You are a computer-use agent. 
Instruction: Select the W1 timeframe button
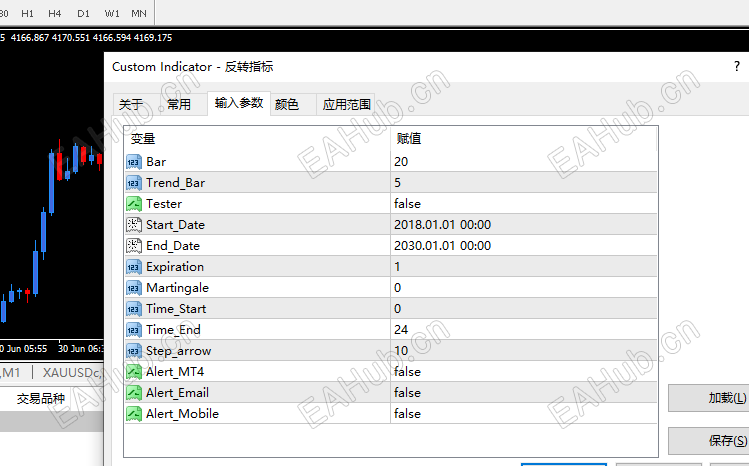pyautogui.click(x=112, y=13)
